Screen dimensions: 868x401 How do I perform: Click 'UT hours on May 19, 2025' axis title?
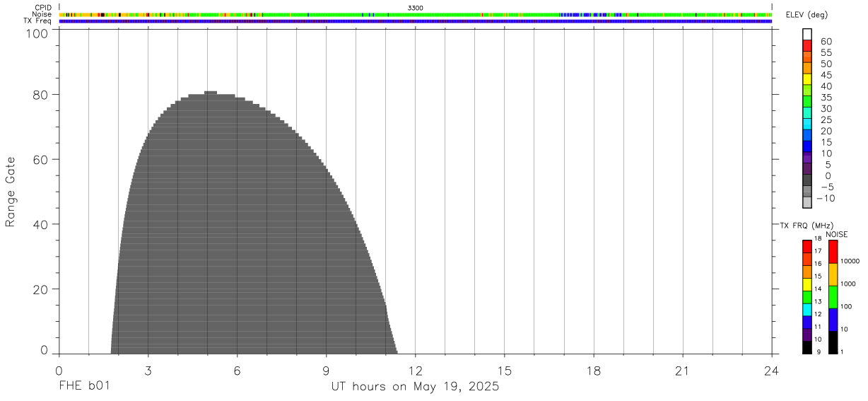tap(415, 387)
